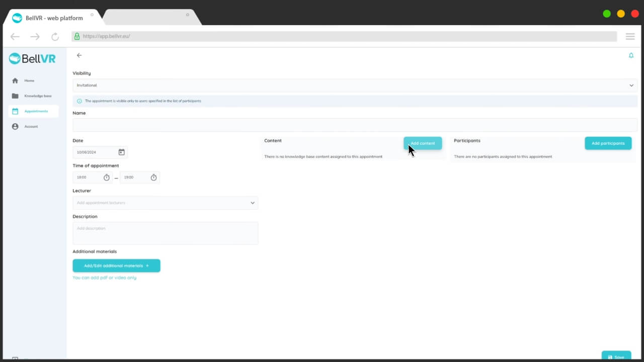Image resolution: width=644 pixels, height=362 pixels.
Task: Click the info icon in visibility notice
Action: pyautogui.click(x=79, y=101)
